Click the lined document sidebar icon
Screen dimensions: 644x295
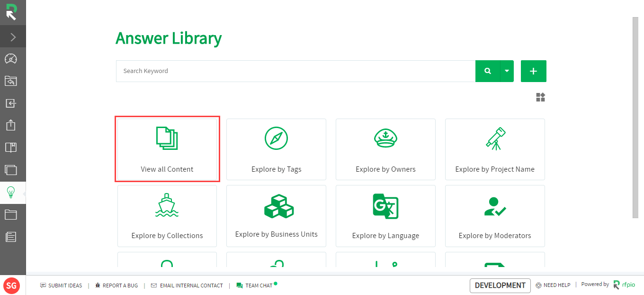coord(11,237)
